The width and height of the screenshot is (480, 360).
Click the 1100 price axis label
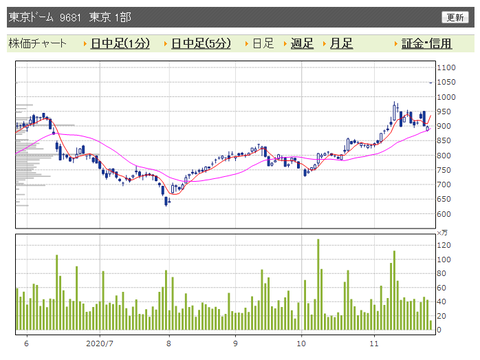(x=446, y=68)
